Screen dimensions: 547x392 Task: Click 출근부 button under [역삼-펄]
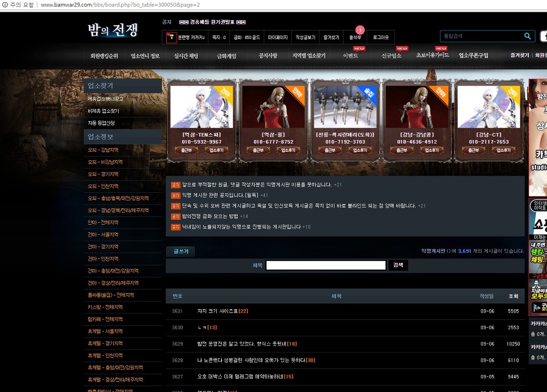click(x=258, y=150)
